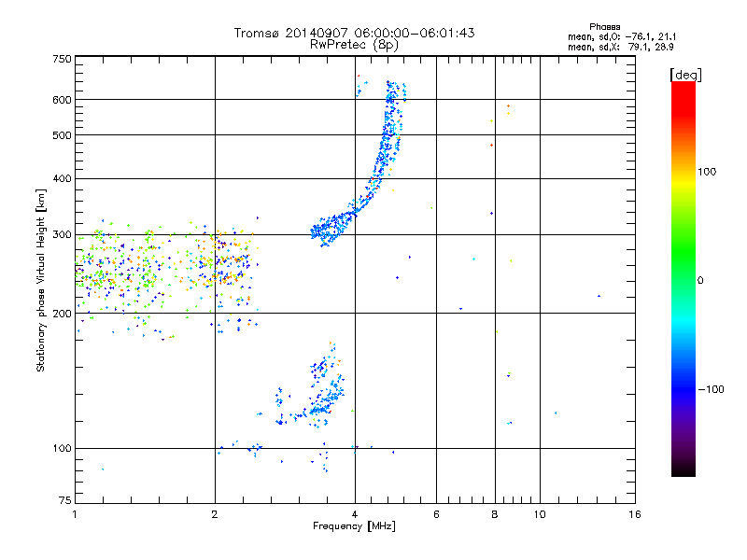This screenshot has width=747, height=560.
Task: Click the Frequency [MHz] axis label
Action: pos(354,527)
